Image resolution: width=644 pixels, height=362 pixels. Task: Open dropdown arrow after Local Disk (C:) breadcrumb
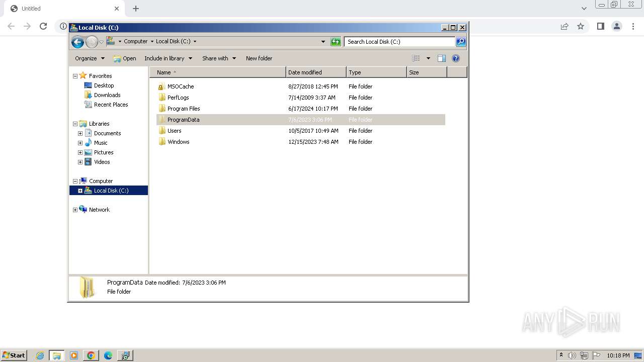(195, 42)
